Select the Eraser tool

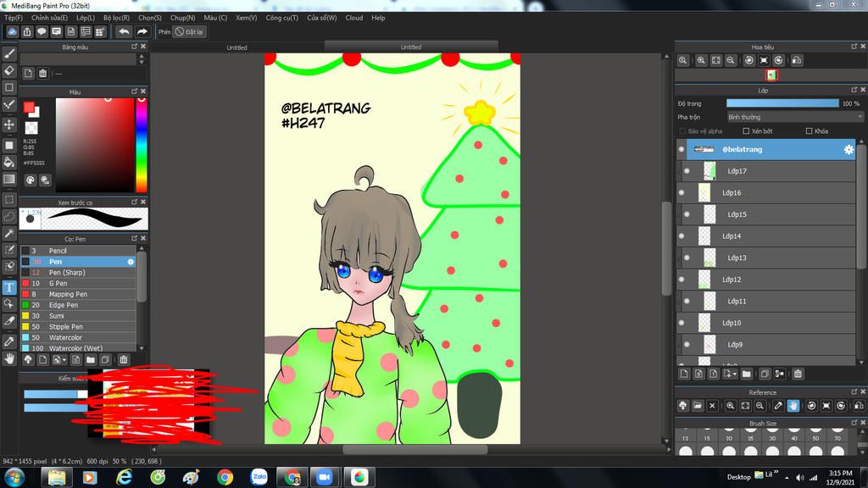pyautogui.click(x=9, y=71)
